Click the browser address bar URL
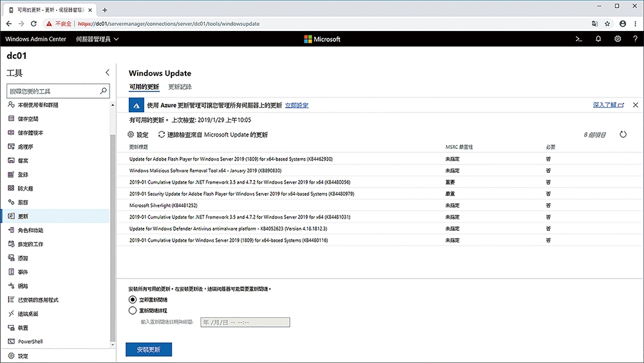The width and height of the screenshot is (644, 363). (x=169, y=24)
